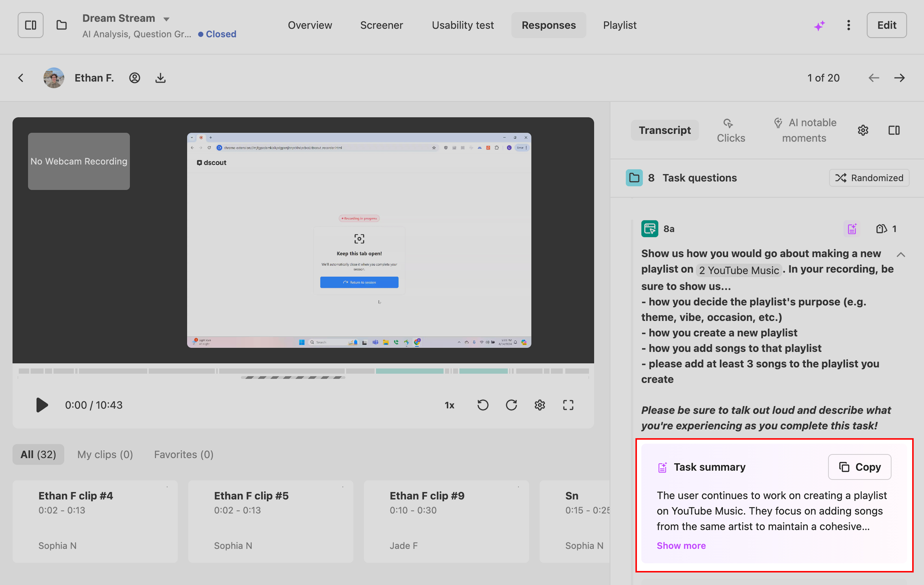Open transcript panel settings gear
924x585 pixels.
click(x=863, y=130)
